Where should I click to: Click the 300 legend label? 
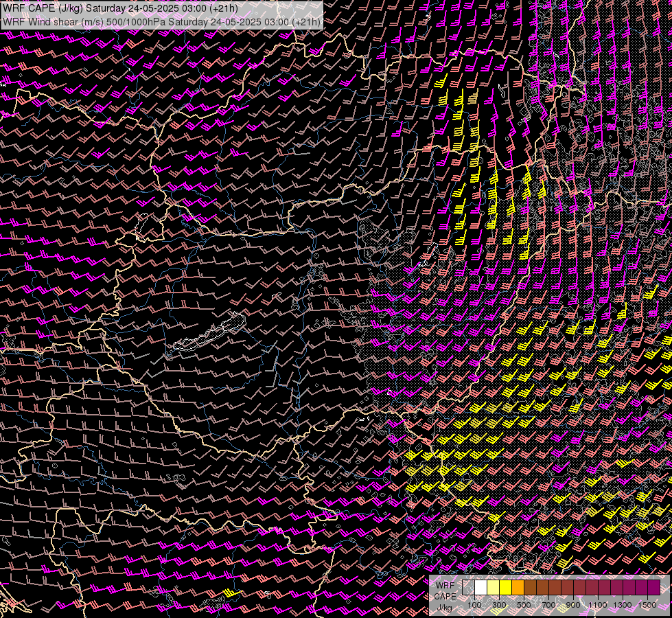pos(499,605)
